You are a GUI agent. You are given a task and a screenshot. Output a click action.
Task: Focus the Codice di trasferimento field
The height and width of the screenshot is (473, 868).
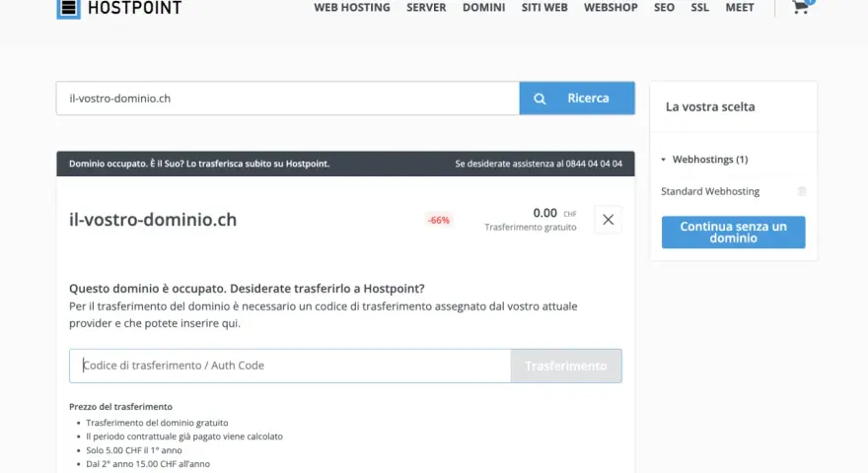point(290,366)
